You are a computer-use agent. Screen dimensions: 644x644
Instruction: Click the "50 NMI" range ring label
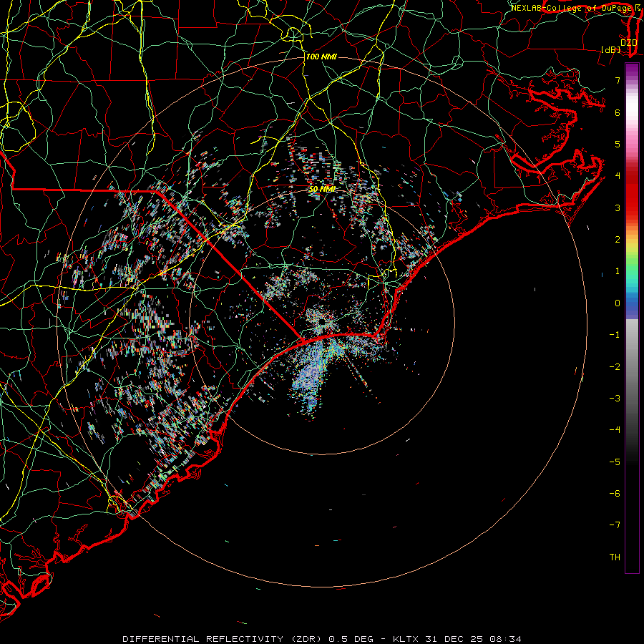click(322, 189)
